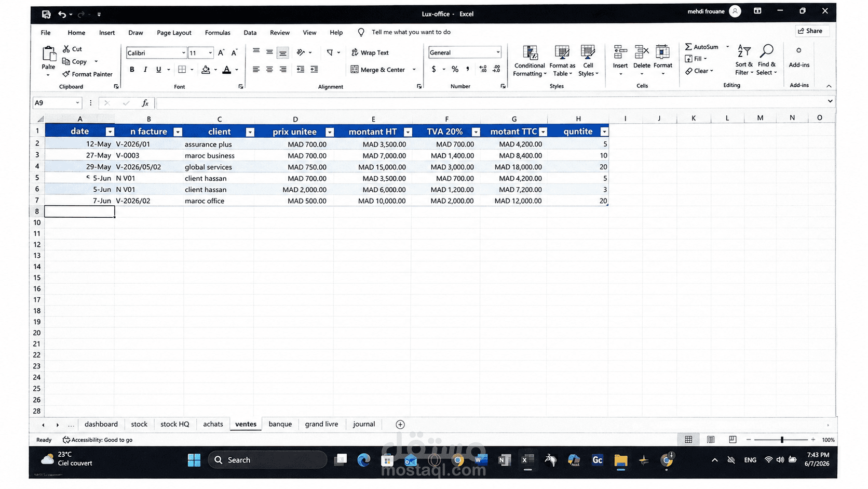This screenshot has height=489, width=868.
Task: Open the date column filter dropdown
Action: pyautogui.click(x=110, y=132)
